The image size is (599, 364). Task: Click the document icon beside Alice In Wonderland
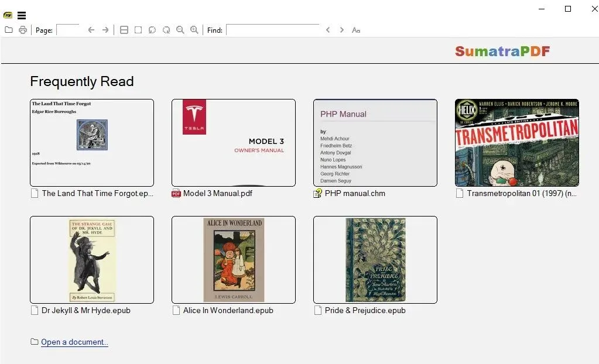pyautogui.click(x=176, y=311)
